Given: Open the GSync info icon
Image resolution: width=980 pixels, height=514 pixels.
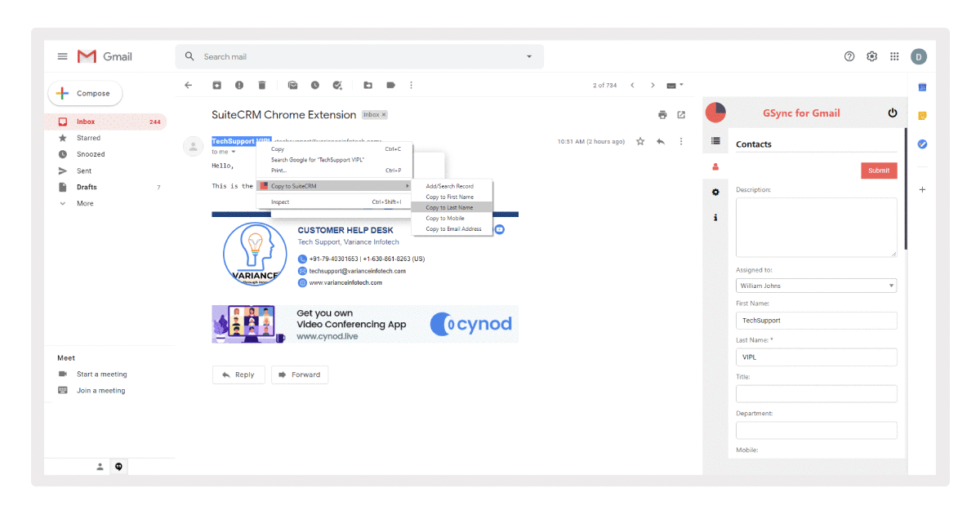Looking at the screenshot, I should pyautogui.click(x=715, y=218).
